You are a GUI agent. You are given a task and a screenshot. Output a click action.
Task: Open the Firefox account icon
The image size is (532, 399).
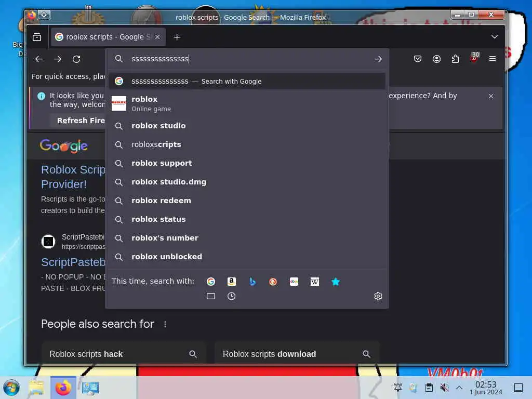point(436,59)
